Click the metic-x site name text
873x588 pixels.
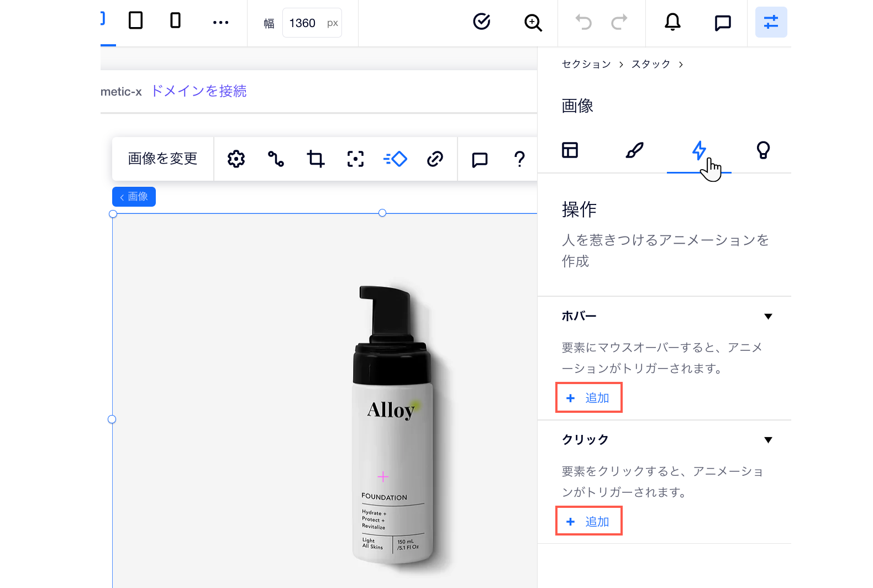point(121,92)
